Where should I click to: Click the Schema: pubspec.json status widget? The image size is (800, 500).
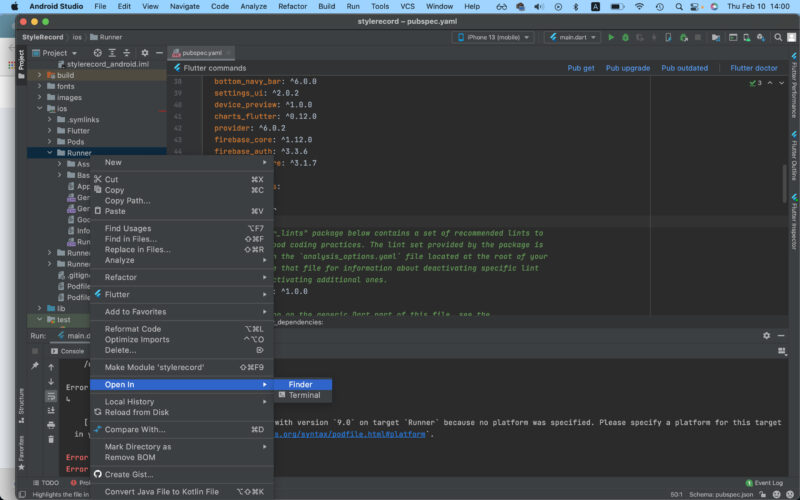(x=721, y=494)
